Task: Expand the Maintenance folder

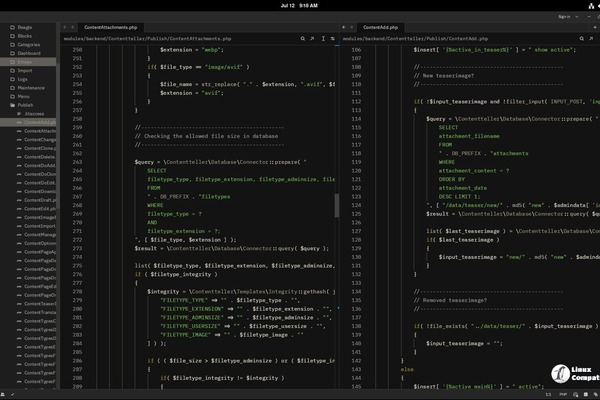Action: [32, 90]
